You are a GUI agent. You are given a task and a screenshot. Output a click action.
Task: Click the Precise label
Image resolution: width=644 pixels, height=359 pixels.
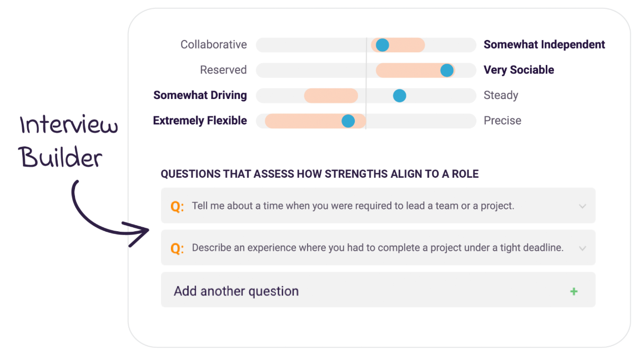tap(502, 121)
